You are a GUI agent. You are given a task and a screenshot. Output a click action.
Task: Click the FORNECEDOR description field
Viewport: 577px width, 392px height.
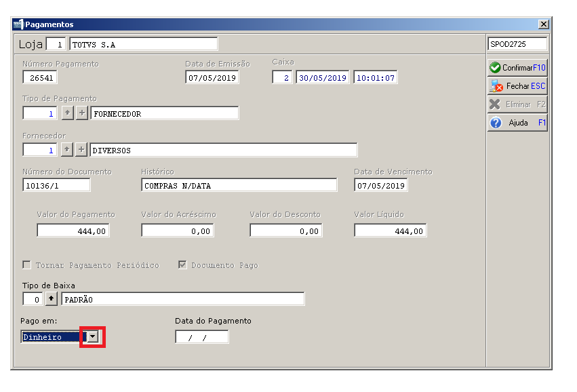point(165,113)
